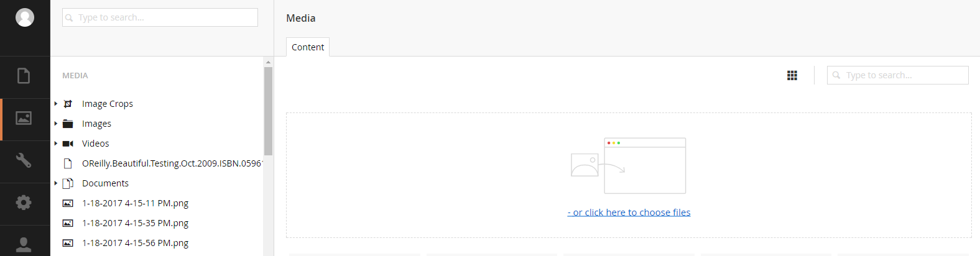Screen dimensions: 980x256
Task: Click the Videos camera icon
Action: click(68, 144)
